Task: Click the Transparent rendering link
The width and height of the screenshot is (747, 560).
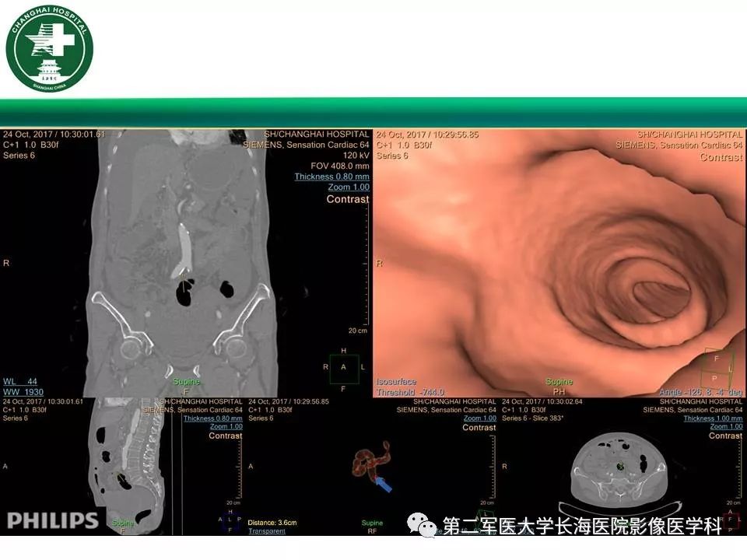Action: (266, 531)
